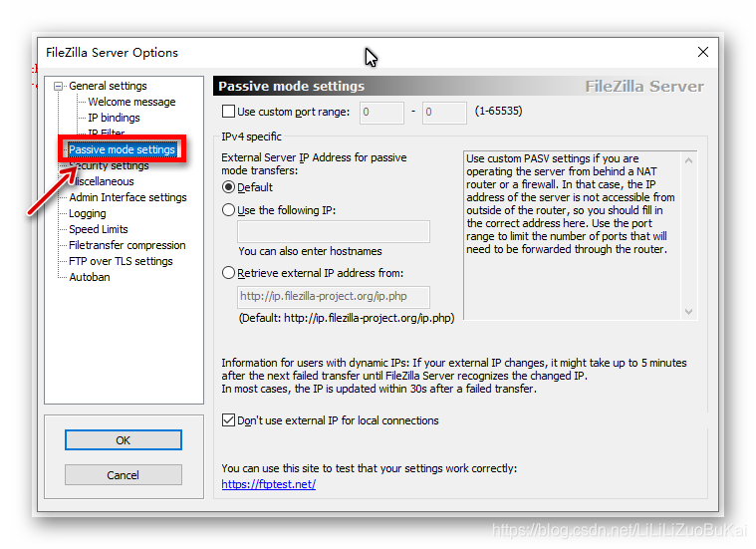Collapse the General settings tree node
Image resolution: width=756 pixels, height=549 pixels.
(x=59, y=87)
